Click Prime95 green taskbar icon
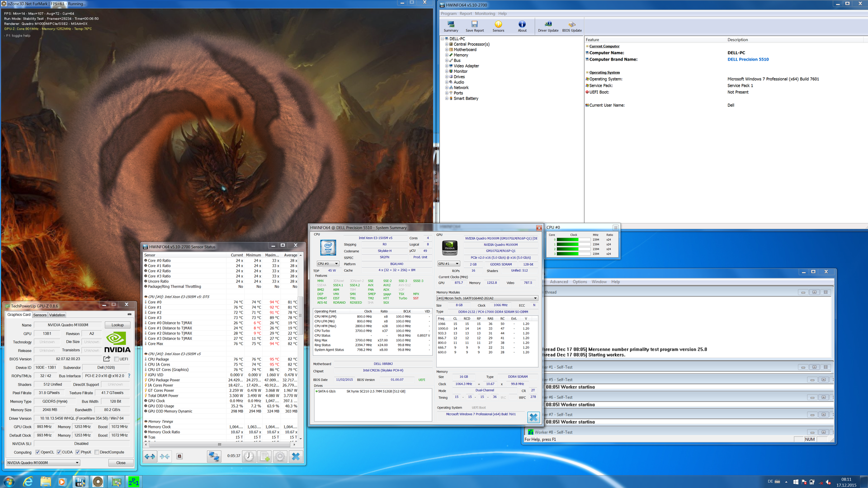This screenshot has height=488, width=868. 133,482
